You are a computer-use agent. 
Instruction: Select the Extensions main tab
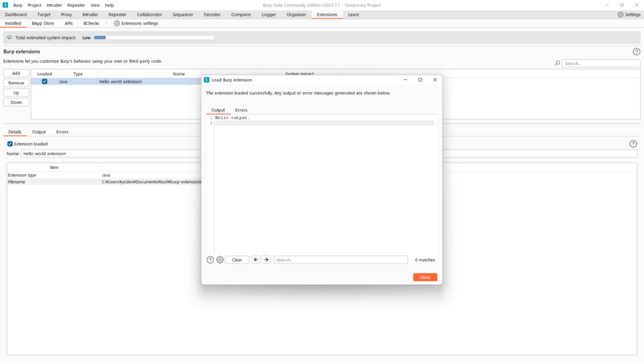coord(327,15)
